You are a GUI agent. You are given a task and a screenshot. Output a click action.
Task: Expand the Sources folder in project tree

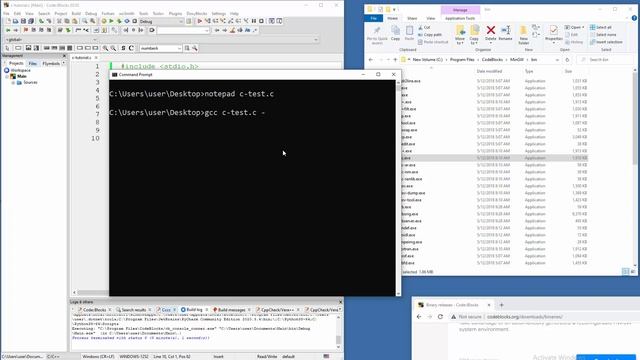coord(13,82)
